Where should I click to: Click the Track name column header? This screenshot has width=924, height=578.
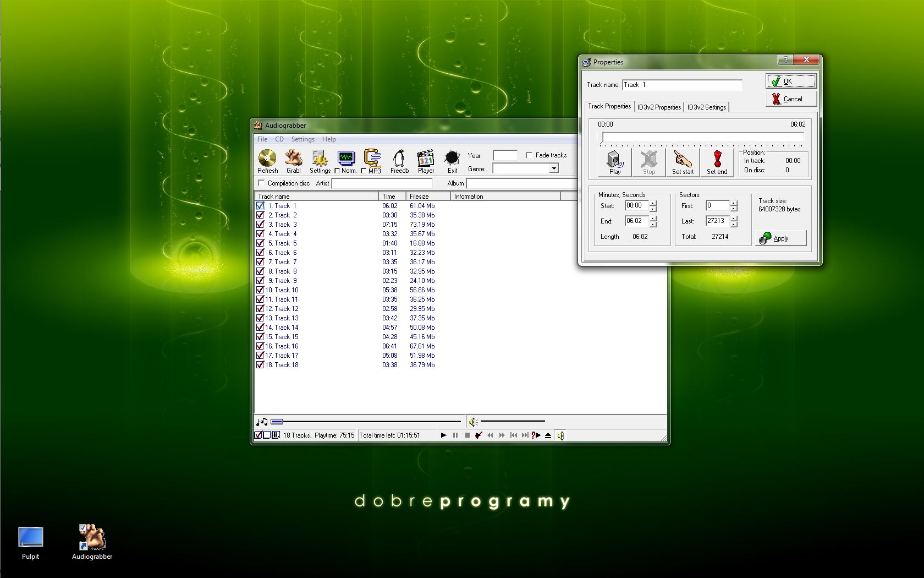316,196
